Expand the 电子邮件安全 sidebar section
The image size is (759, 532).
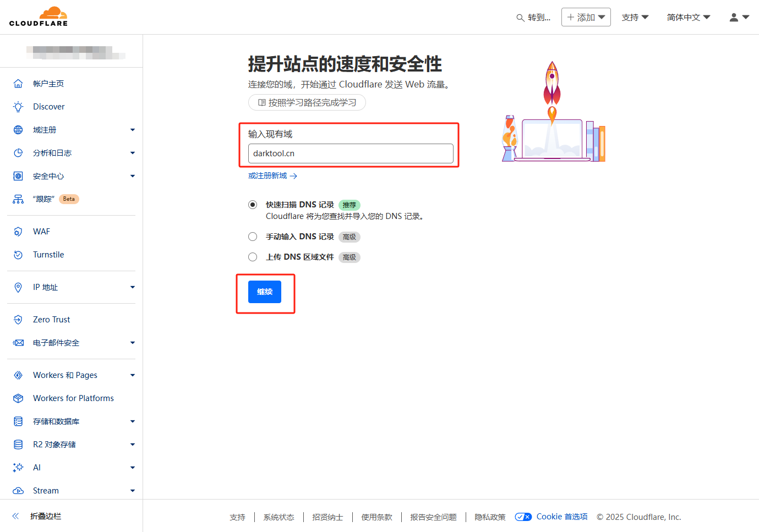tap(133, 343)
